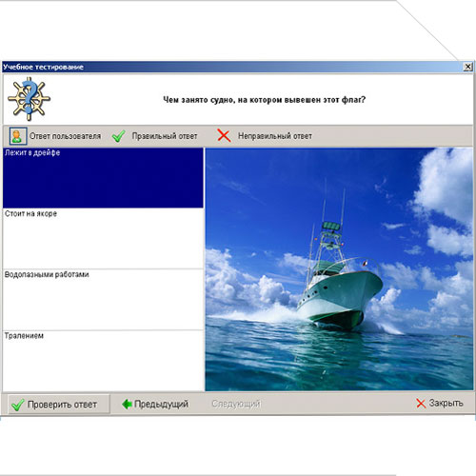476x476 pixels.
Task: Click the Неправильный ответ legend label
Action: coord(275,136)
